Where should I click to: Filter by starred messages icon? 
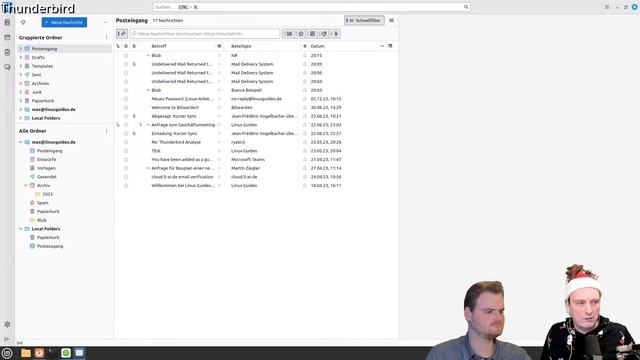pos(301,34)
